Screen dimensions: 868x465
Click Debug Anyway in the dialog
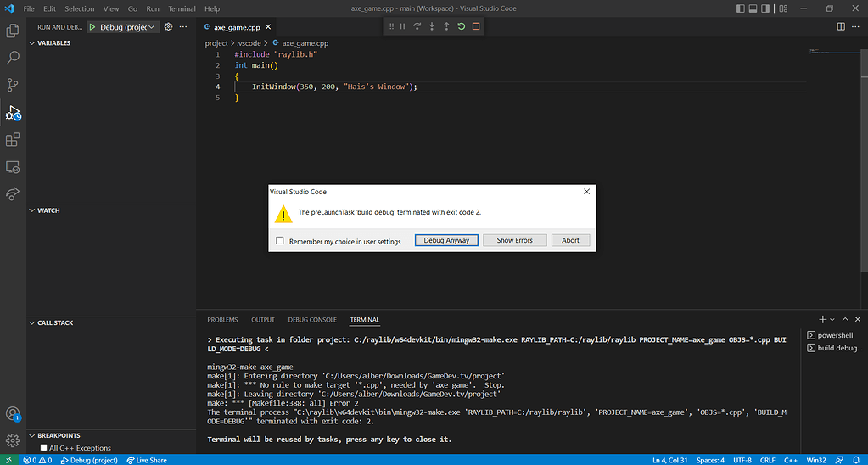446,240
